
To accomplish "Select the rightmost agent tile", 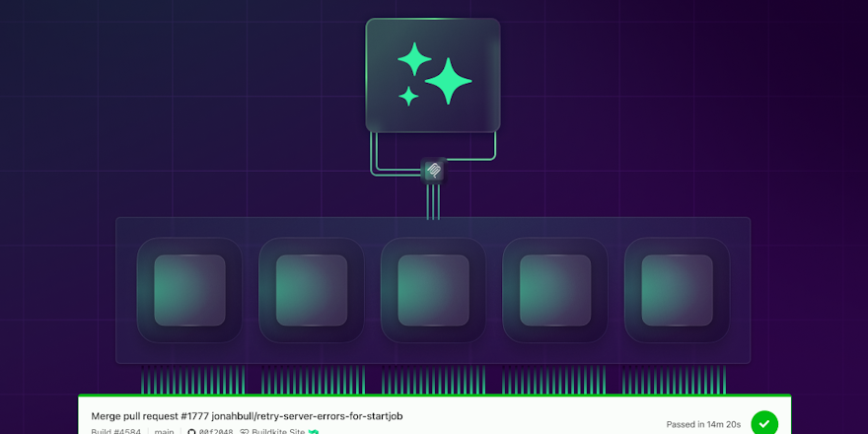I will 677,290.
